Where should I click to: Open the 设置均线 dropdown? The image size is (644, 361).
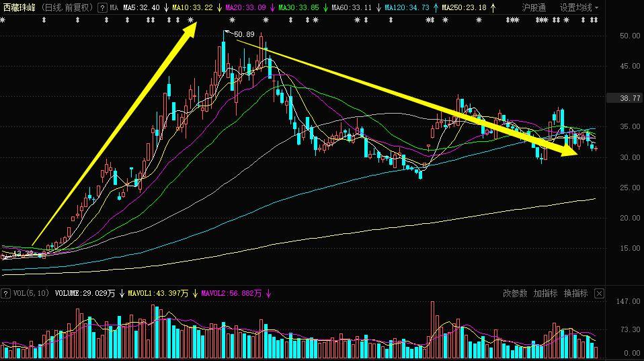pos(579,7)
